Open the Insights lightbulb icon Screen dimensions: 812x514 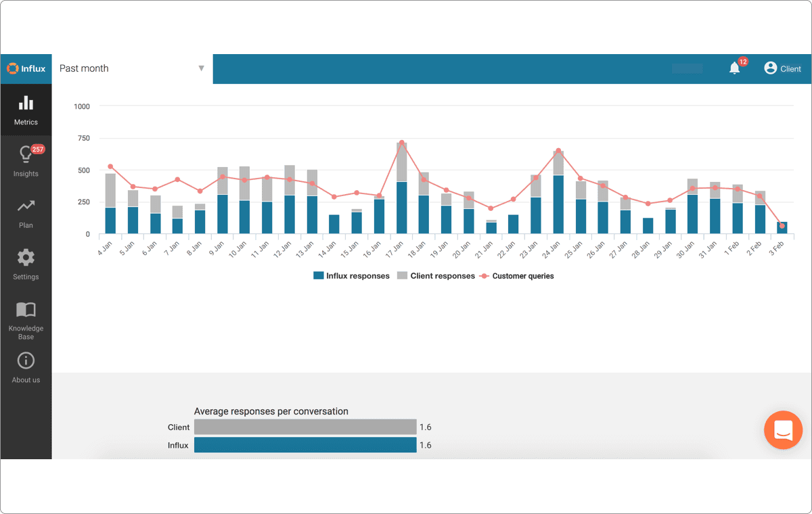pos(26,154)
